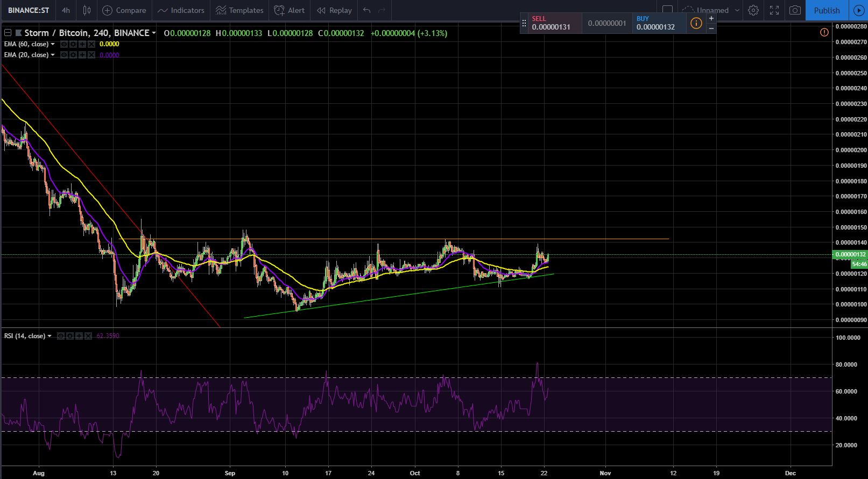
Task: Click the Compare symbol button
Action: coord(124,10)
